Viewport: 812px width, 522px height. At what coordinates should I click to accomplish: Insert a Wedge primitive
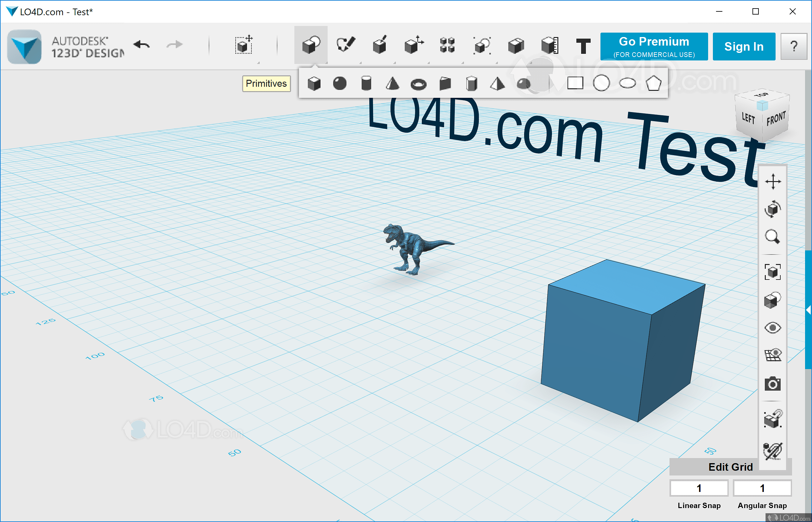(445, 83)
